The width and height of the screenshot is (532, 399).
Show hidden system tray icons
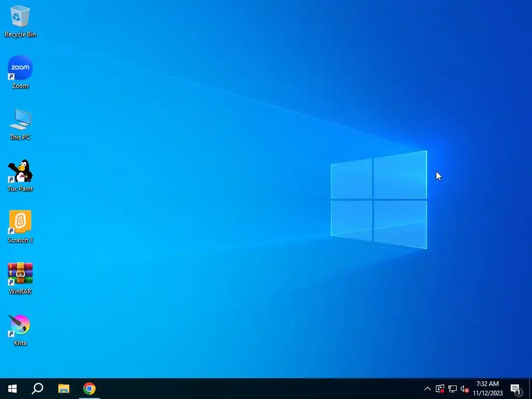coord(428,389)
